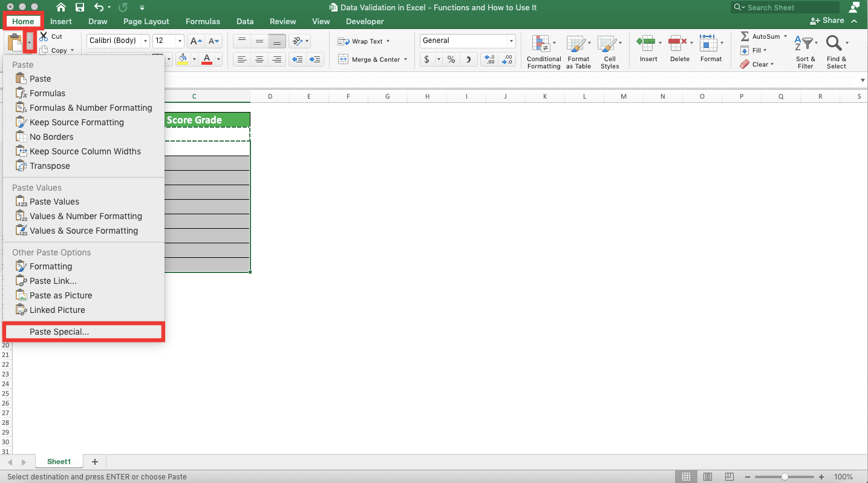Image resolution: width=868 pixels, height=483 pixels.
Task: Toggle bottom vertical alignment
Action: (277, 41)
